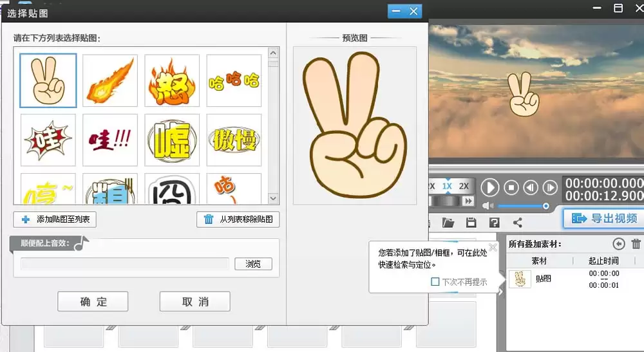Close the tooltip popup about 贴图/相框
Image resolution: width=644 pixels, height=352 pixels.
point(493,247)
